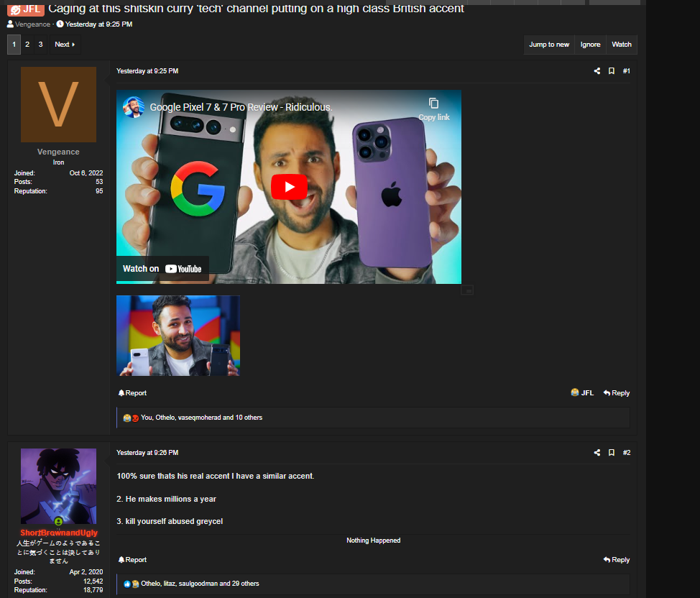Open the #1 post permalink
The width and height of the screenshot is (700, 598).
click(627, 71)
